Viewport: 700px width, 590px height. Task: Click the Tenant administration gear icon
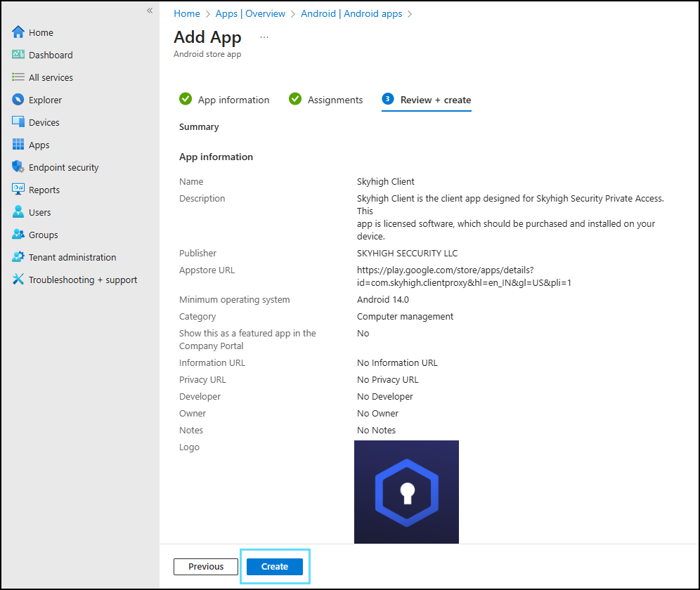(x=18, y=257)
